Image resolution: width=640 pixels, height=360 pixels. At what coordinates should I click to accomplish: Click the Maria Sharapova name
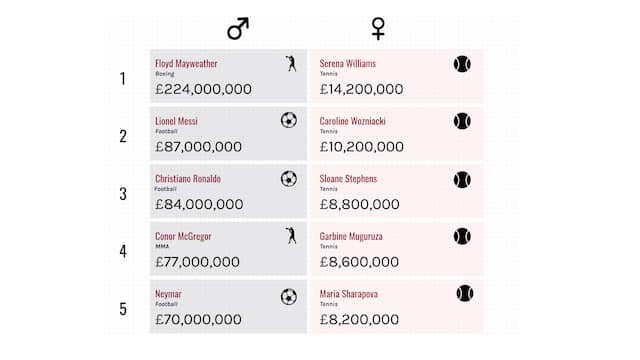click(x=349, y=294)
